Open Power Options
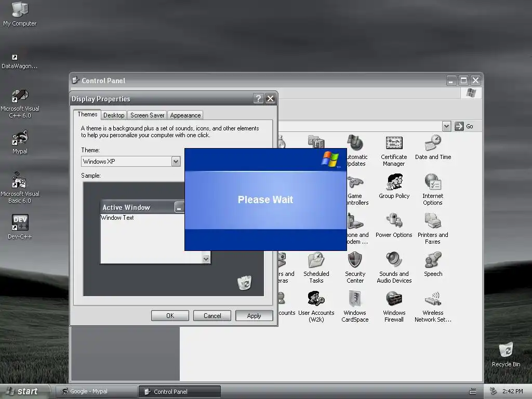Viewport: 532px width, 399px height. coord(394,225)
